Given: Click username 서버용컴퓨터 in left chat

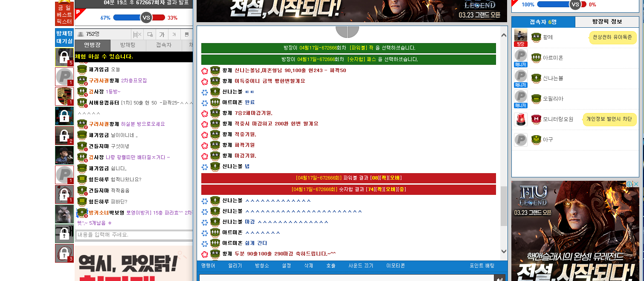Looking at the screenshot, I should [104, 103].
